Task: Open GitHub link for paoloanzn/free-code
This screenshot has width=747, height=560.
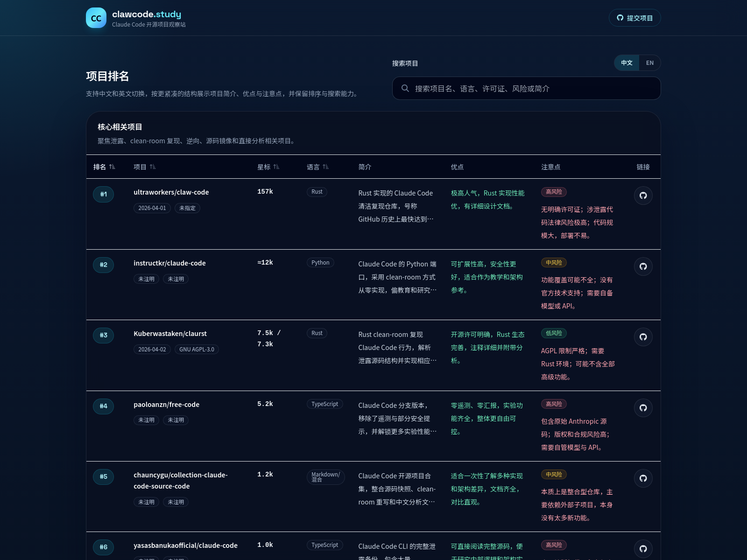Action: (643, 408)
